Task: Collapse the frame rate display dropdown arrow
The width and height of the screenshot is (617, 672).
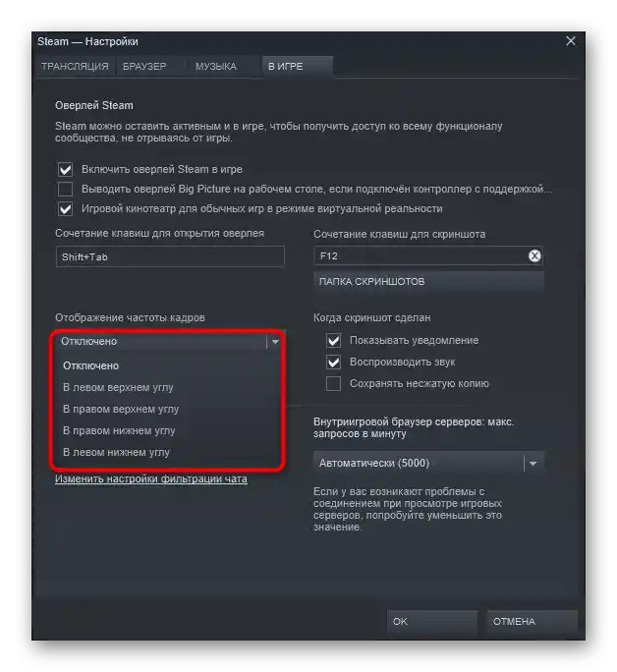Action: (275, 342)
